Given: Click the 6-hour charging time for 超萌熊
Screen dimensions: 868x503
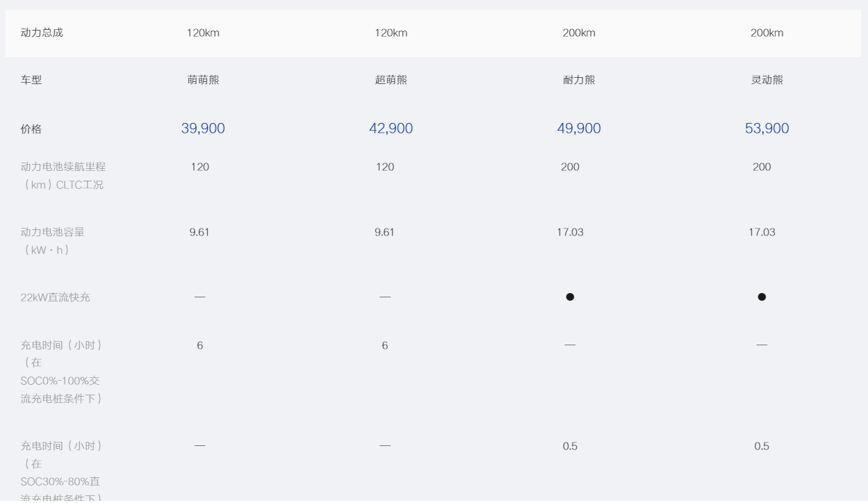Looking at the screenshot, I should tap(385, 345).
